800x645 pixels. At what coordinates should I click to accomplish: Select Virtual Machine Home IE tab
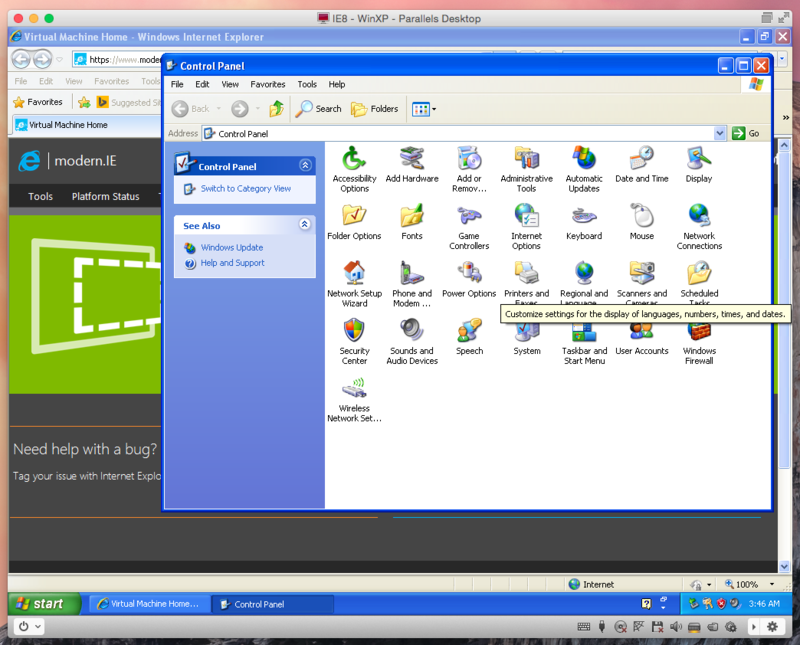tap(87, 125)
